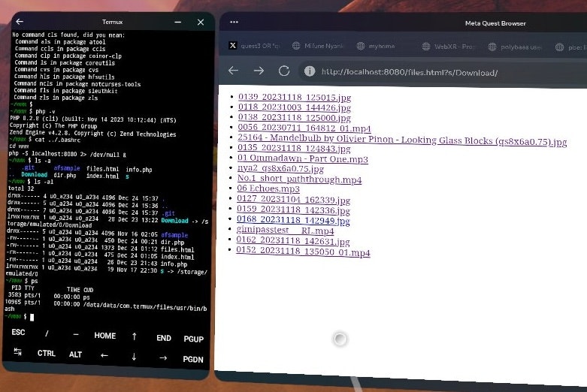Click the site info icon in address bar
The image size is (587, 392).
click(x=310, y=71)
